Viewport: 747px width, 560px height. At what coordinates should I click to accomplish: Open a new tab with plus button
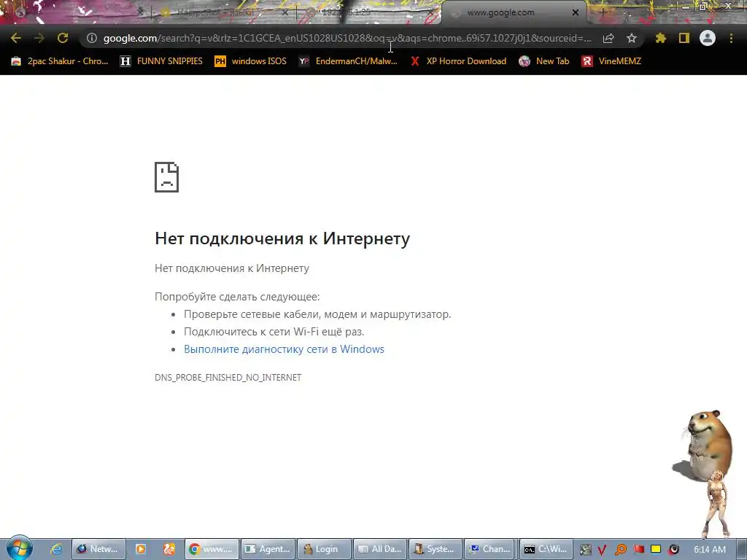603,12
